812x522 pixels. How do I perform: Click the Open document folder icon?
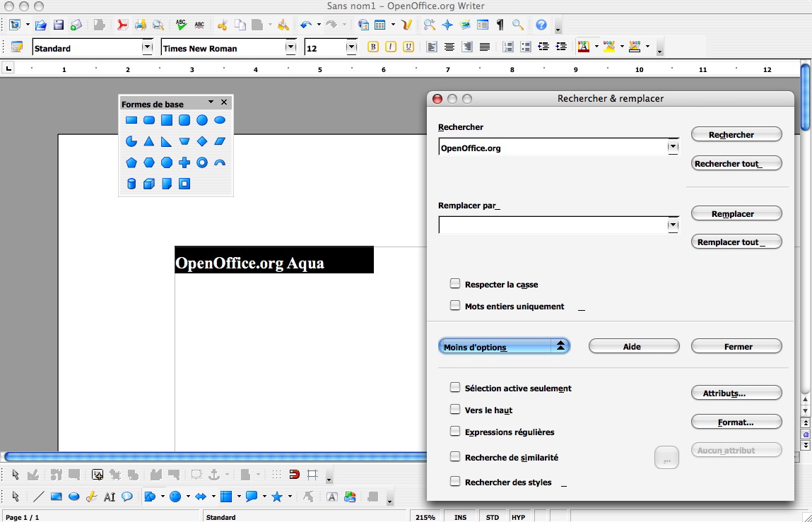(x=40, y=24)
